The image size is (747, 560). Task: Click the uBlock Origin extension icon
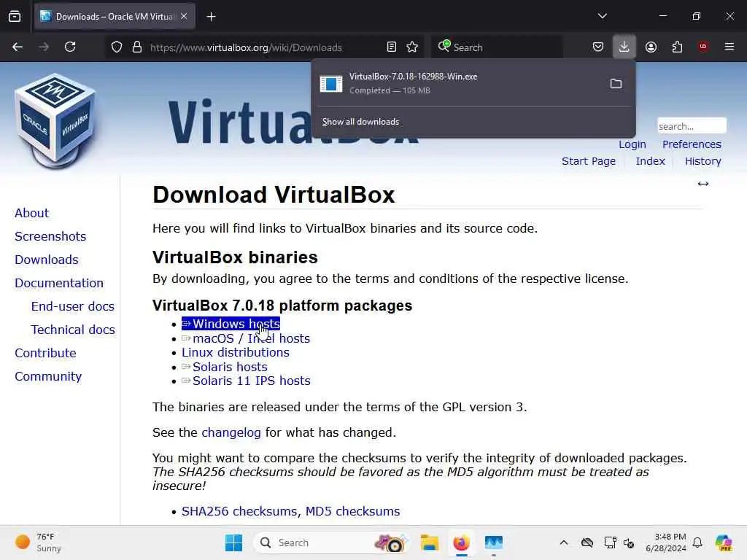click(703, 47)
